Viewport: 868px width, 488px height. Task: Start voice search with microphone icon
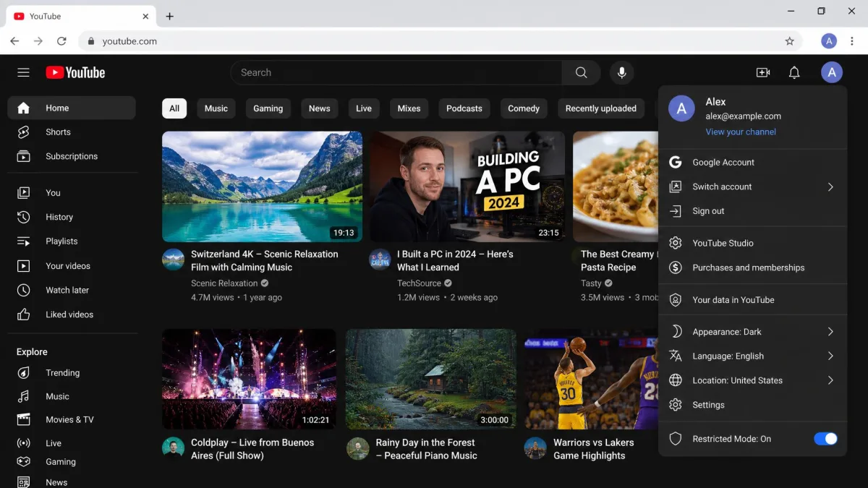point(621,72)
